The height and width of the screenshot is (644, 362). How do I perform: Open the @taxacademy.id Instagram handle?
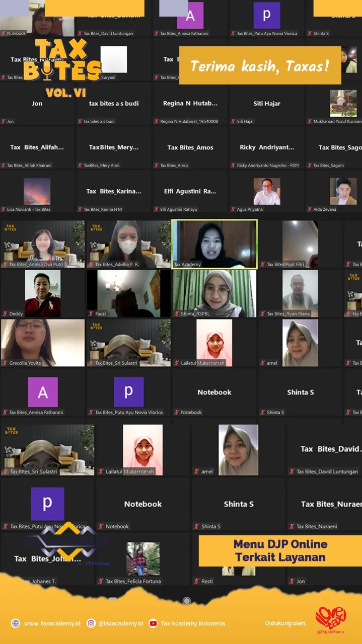(x=121, y=623)
